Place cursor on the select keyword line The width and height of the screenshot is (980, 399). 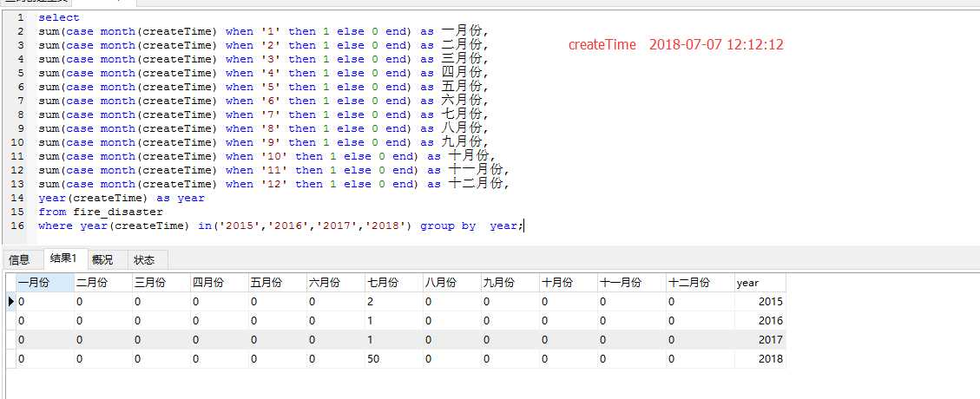[59, 17]
